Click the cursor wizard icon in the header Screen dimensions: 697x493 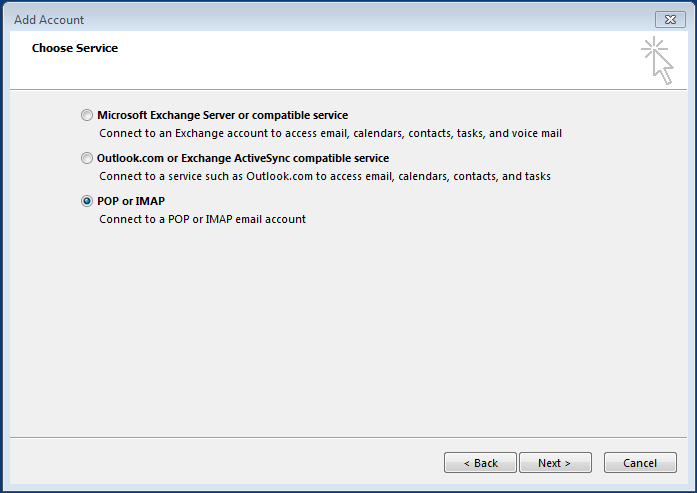coord(657,61)
